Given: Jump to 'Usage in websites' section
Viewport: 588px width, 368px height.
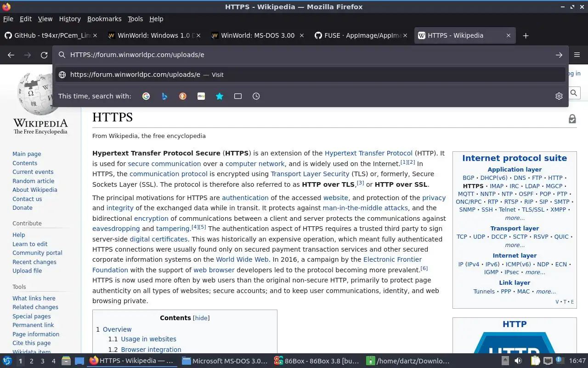Looking at the screenshot, I should [148, 339].
